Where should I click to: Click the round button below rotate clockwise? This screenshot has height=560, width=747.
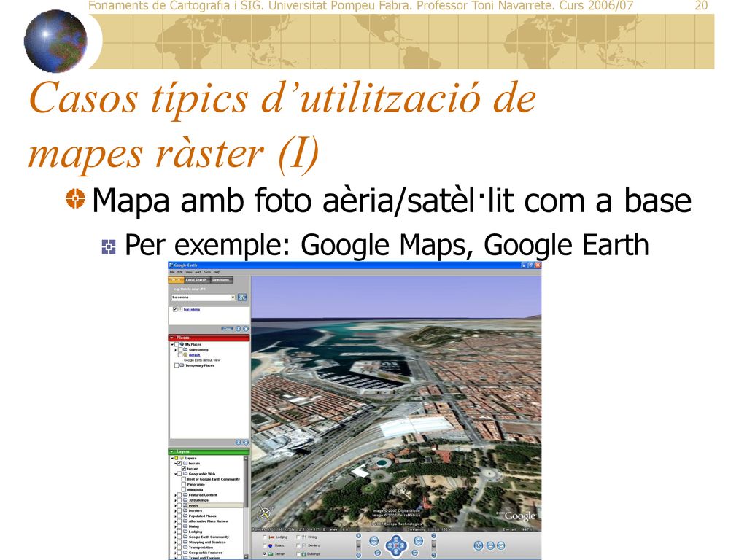pyautogui.click(x=414, y=553)
